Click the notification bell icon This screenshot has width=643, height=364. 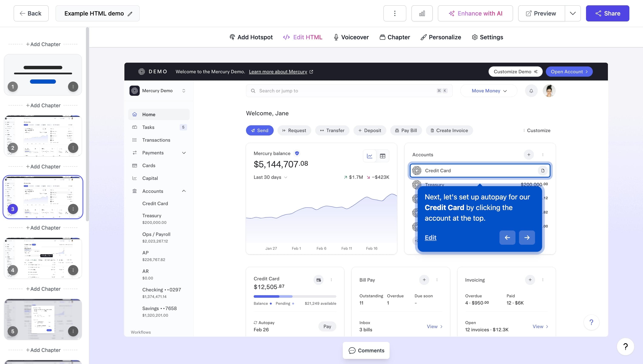tap(531, 91)
